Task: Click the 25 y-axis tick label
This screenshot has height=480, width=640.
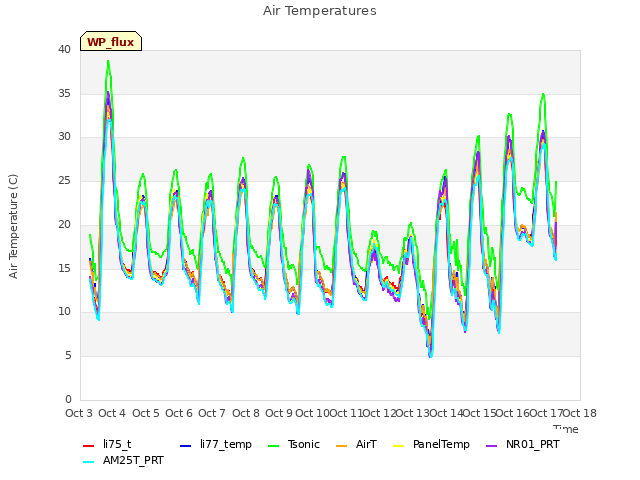Action: (64, 181)
